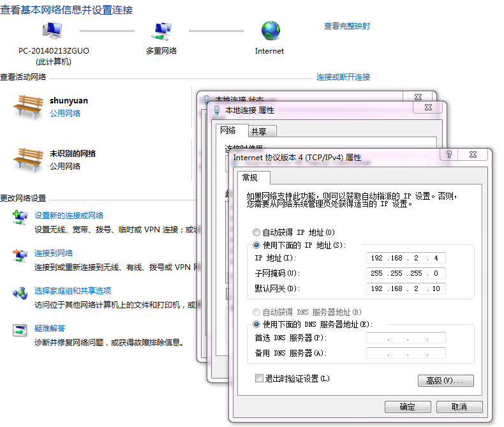The width and height of the screenshot is (504, 427).
Task: Click the 取消 button
Action: 459,407
